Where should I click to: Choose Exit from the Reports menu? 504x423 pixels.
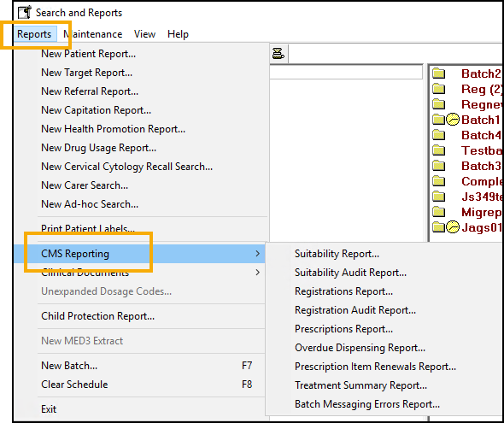click(49, 409)
